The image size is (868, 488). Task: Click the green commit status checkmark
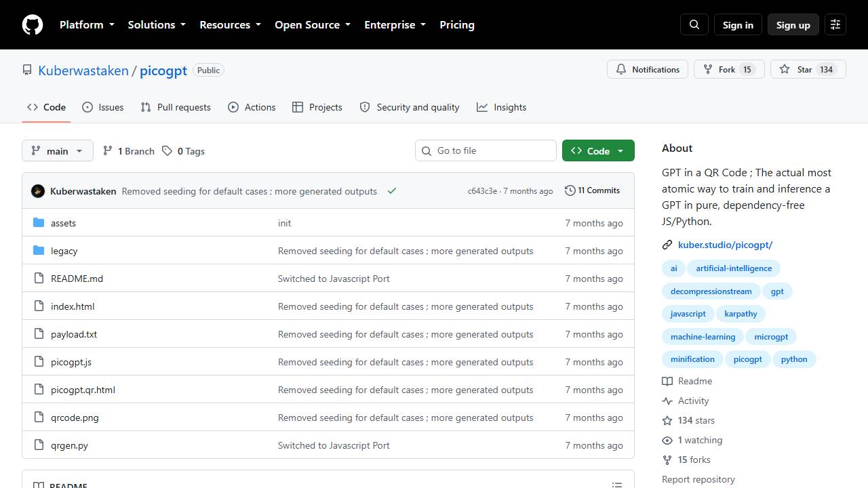click(392, 191)
